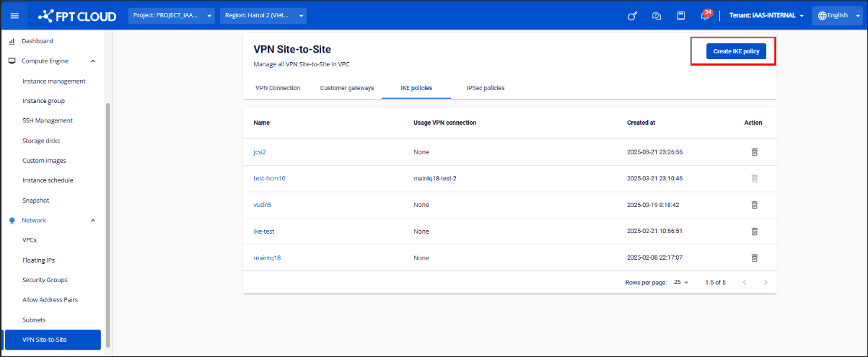This screenshot has height=357, width=868.
Task: Open the English language dropdown
Action: pos(837,16)
